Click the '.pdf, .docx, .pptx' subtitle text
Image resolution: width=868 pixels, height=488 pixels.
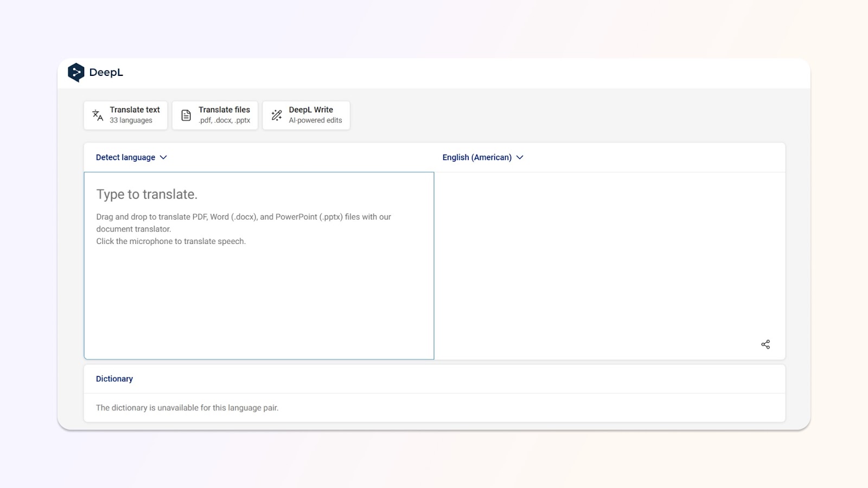tap(224, 120)
